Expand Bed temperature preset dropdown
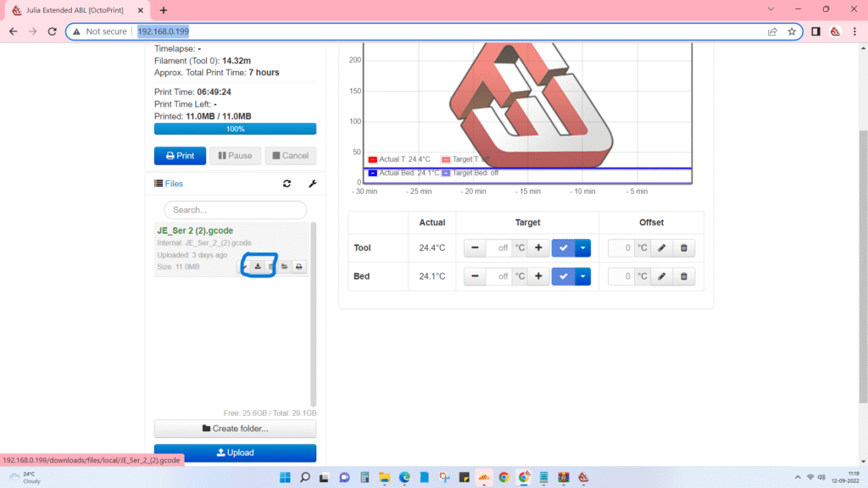This screenshot has height=488, width=868. [x=582, y=276]
